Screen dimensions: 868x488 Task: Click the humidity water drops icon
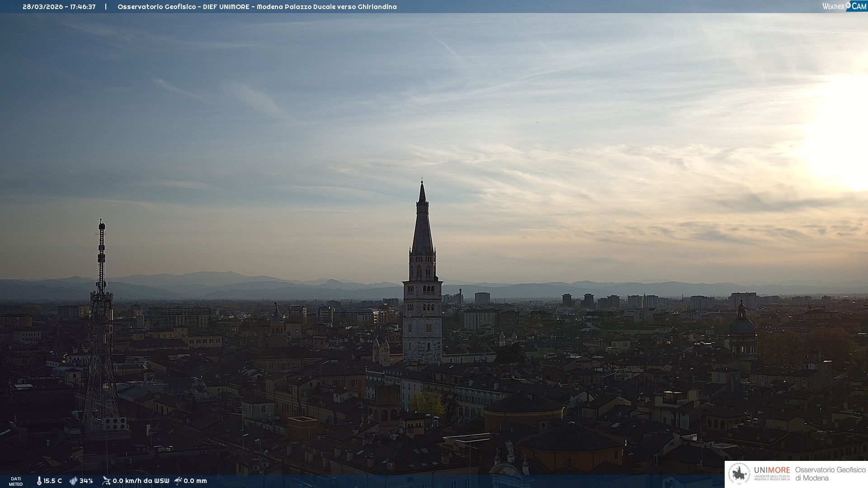pyautogui.click(x=73, y=481)
